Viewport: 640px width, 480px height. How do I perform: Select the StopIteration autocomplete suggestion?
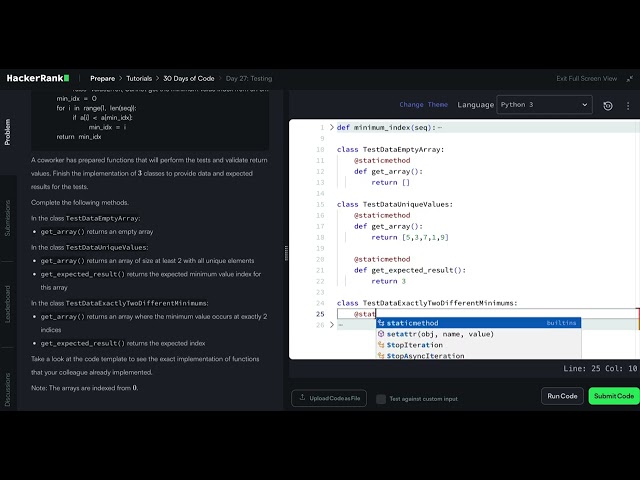tap(478, 345)
